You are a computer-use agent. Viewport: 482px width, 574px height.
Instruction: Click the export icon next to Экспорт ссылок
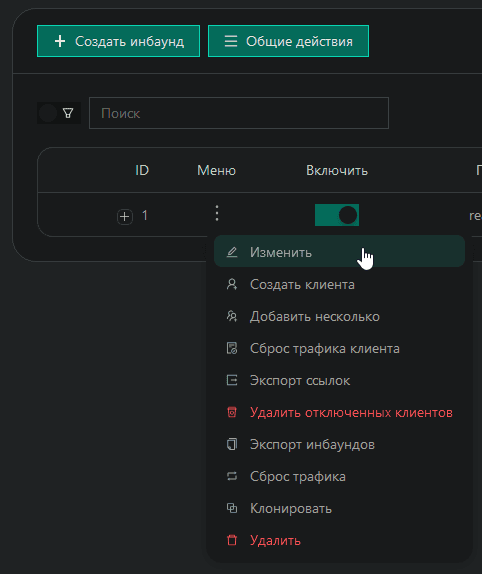point(232,380)
